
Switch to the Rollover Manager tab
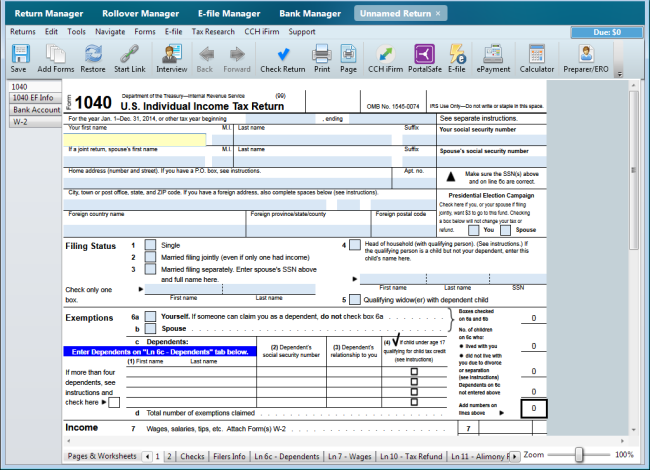(x=141, y=14)
